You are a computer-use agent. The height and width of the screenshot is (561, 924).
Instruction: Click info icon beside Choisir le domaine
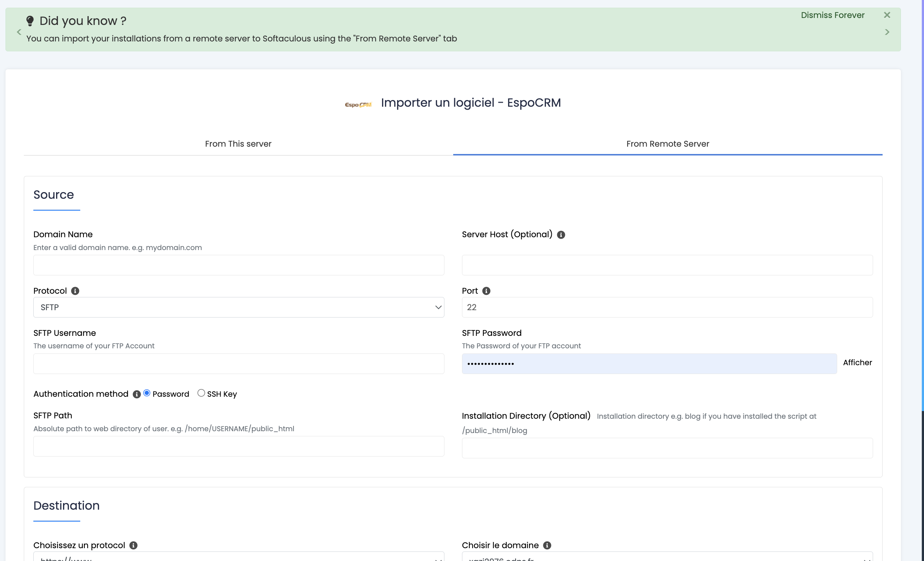[x=547, y=546]
